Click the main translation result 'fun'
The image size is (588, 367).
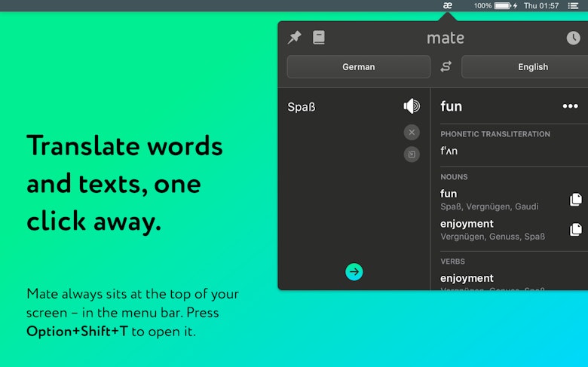pyautogui.click(x=451, y=106)
